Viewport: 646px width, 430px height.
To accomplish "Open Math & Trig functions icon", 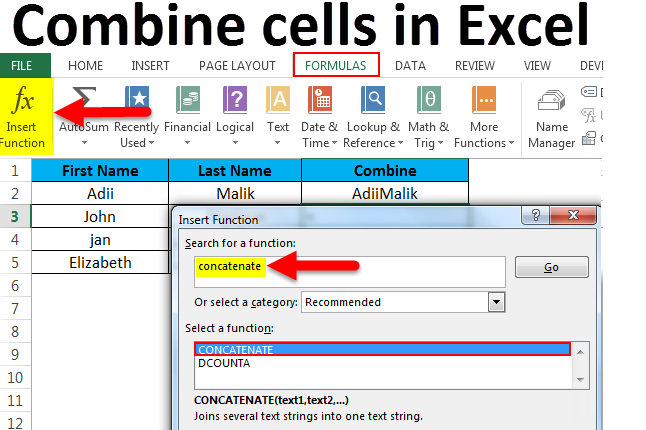I will coord(428,99).
